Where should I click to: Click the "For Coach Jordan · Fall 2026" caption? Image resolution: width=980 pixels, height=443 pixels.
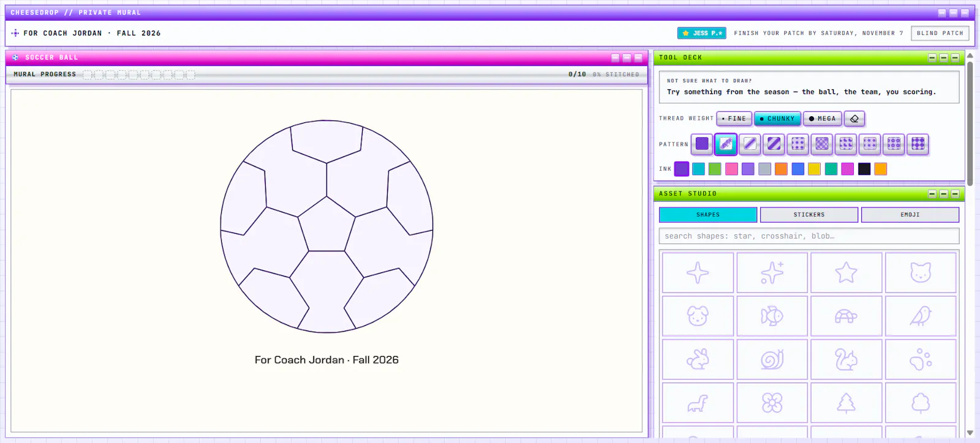[x=326, y=360]
